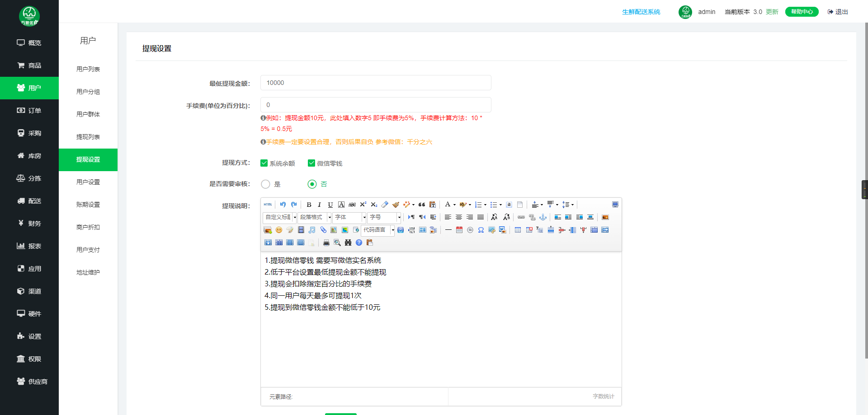Open the 提现列表 sidebar menu item

[88, 137]
